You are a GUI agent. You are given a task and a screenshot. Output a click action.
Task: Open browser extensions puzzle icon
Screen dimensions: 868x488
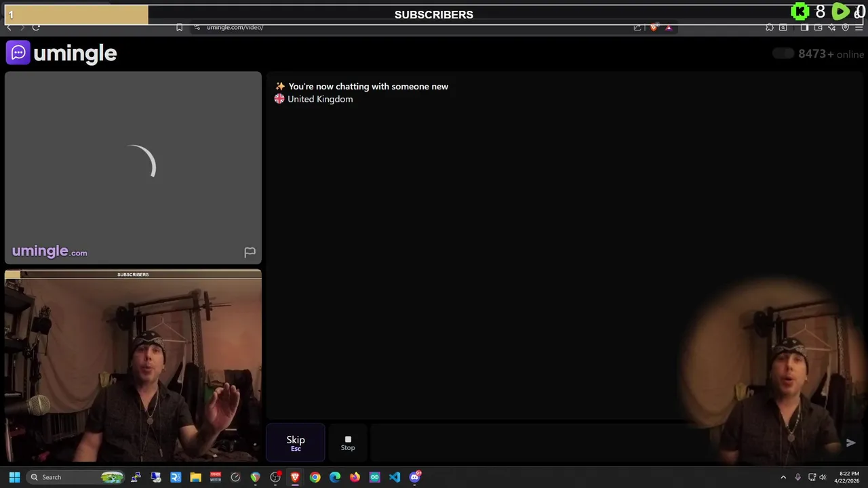pos(769,27)
